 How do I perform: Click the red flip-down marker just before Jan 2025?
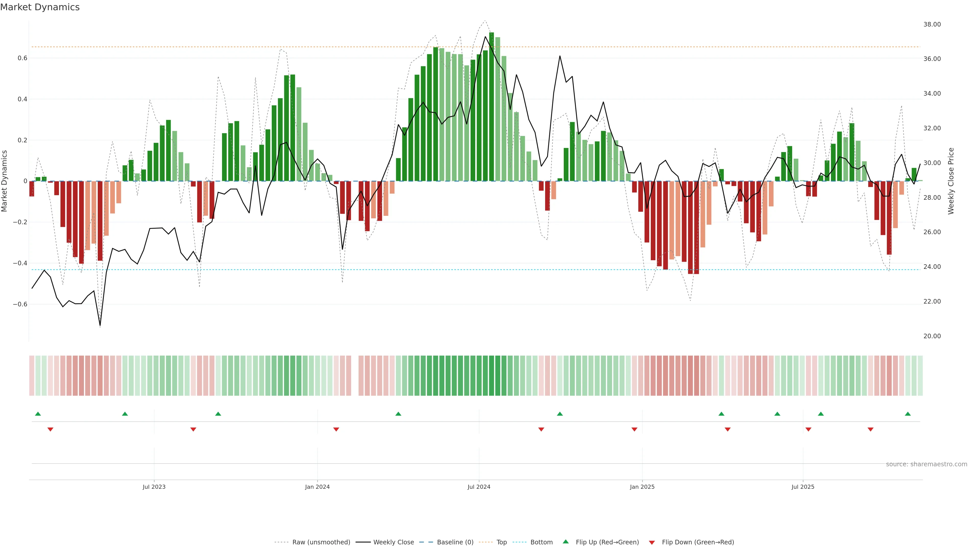[634, 429]
